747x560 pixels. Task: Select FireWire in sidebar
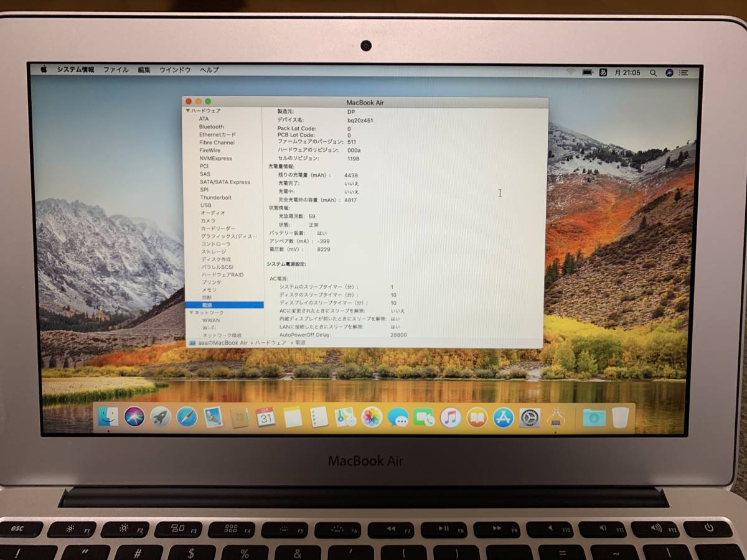210,151
